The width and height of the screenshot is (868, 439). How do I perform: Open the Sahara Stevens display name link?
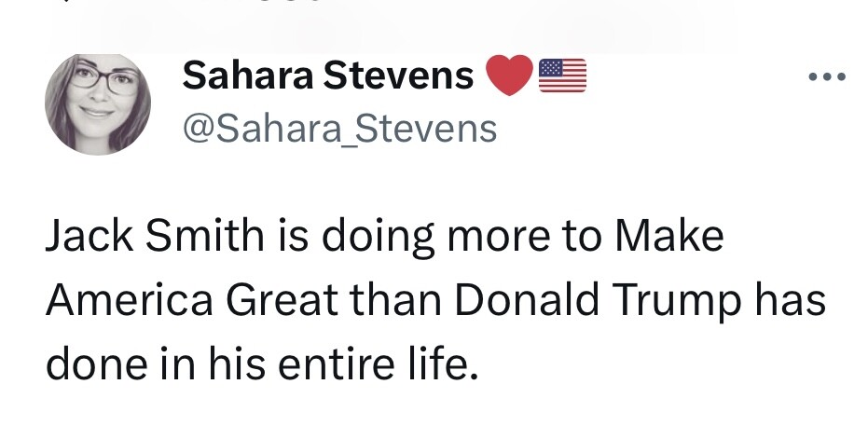(x=327, y=76)
